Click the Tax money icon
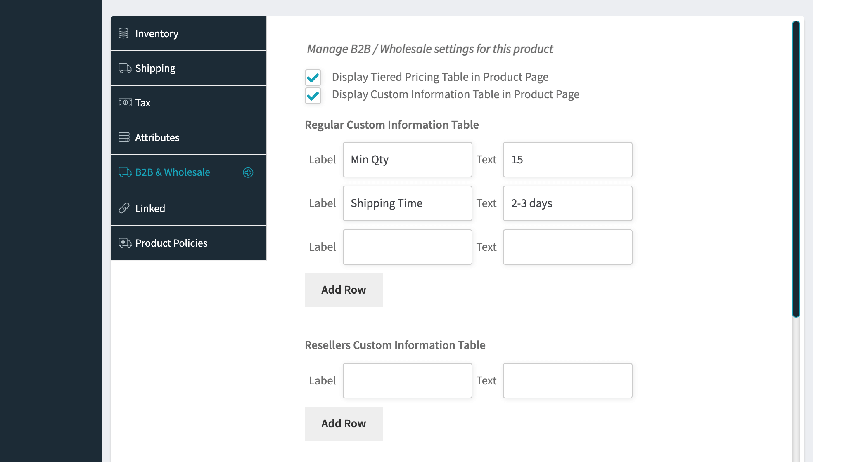This screenshot has width=868, height=462. tap(125, 102)
